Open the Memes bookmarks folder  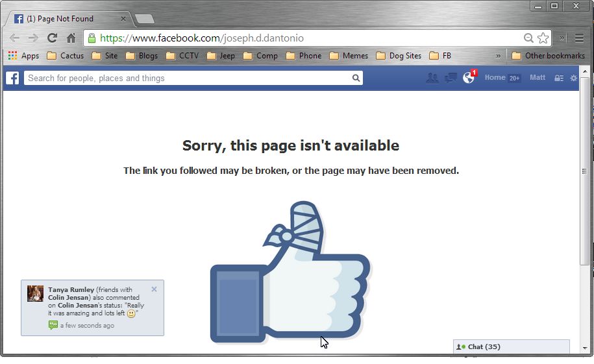point(349,56)
